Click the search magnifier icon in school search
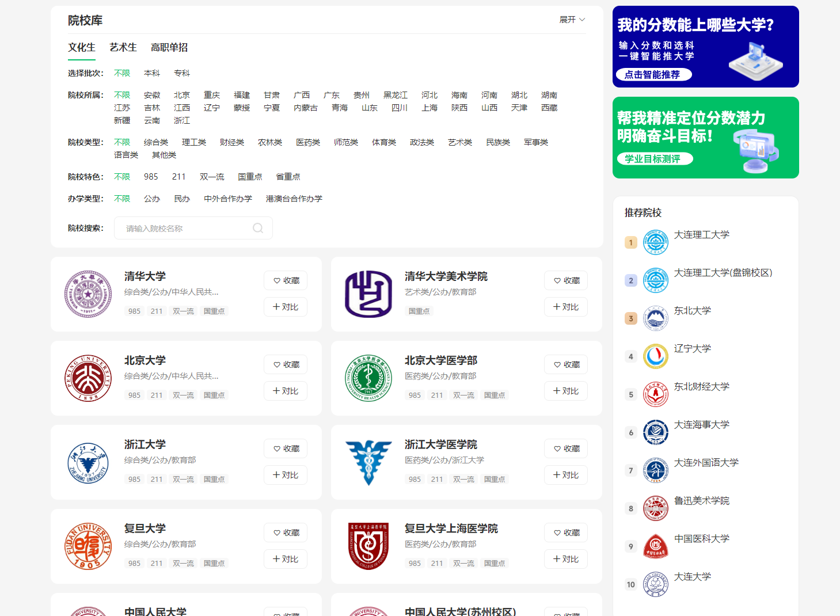The image size is (840, 616). [x=258, y=228]
